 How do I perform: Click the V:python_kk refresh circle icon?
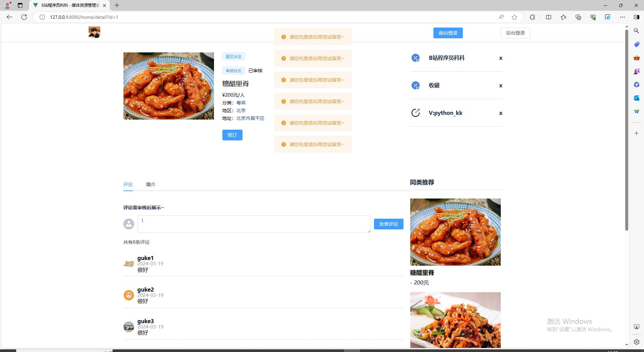(x=416, y=113)
